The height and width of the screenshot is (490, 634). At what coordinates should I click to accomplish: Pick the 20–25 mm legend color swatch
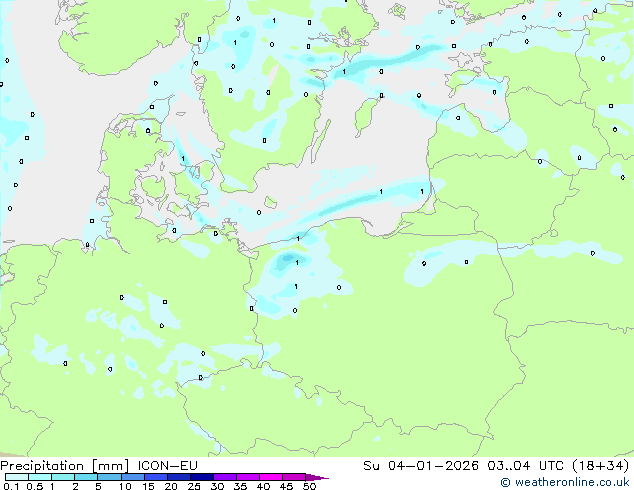tap(179, 477)
